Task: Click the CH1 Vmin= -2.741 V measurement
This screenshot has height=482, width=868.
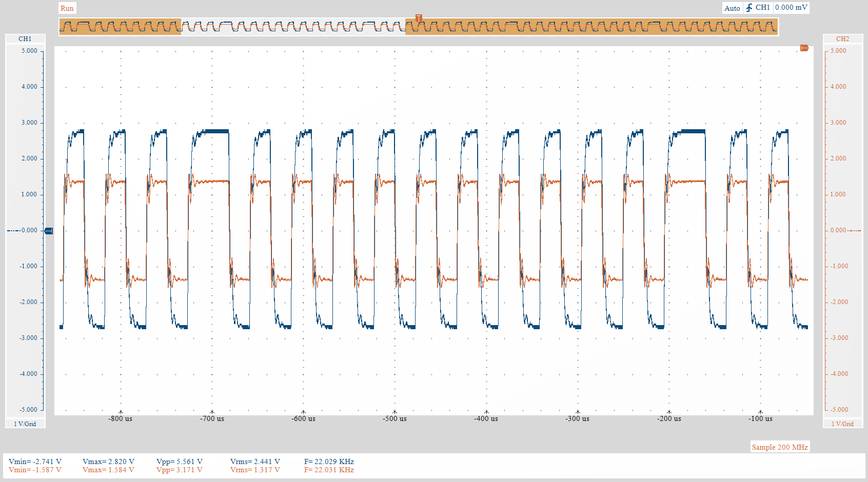Action: coord(35,461)
